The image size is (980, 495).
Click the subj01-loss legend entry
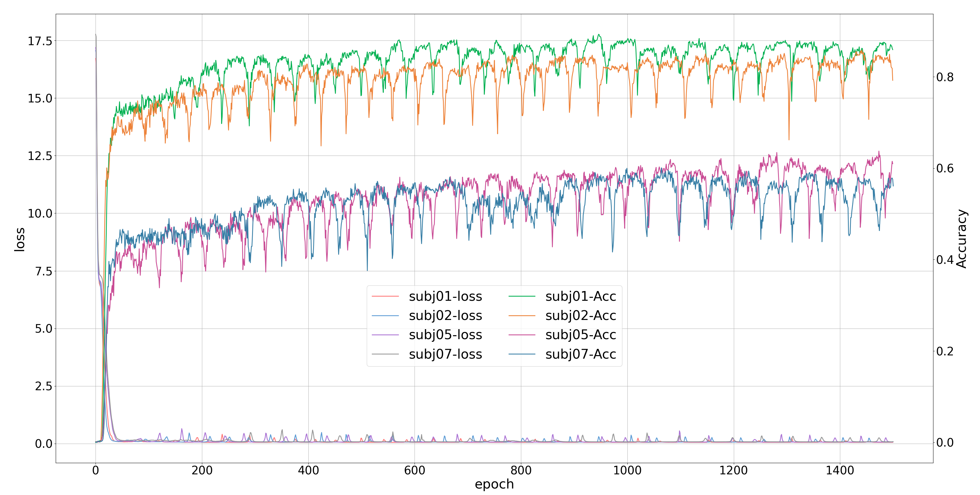pyautogui.click(x=445, y=296)
